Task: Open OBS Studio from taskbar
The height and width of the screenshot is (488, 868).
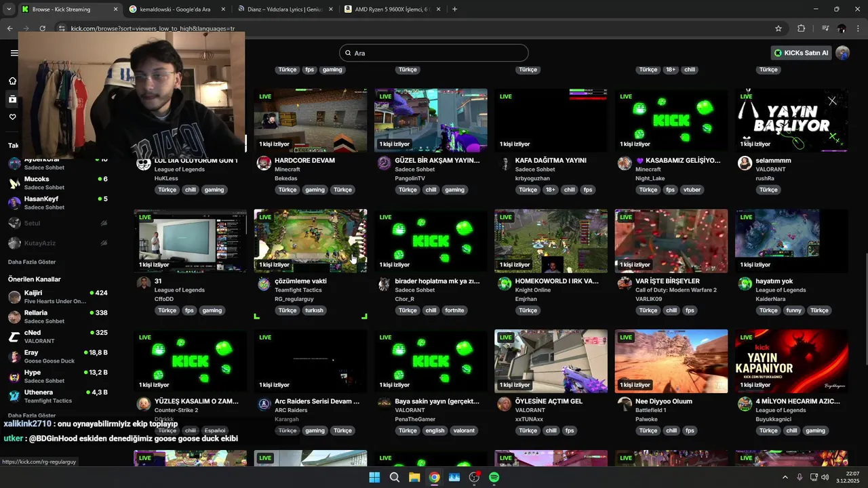Action: click(475, 477)
